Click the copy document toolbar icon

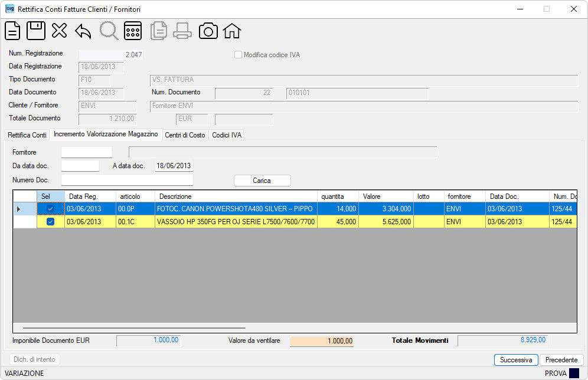[159, 31]
